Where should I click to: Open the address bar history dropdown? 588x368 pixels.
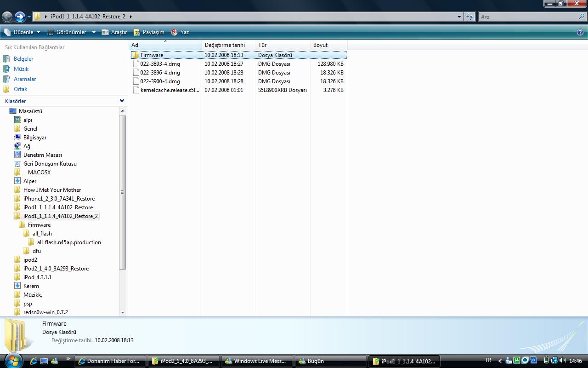tap(459, 17)
